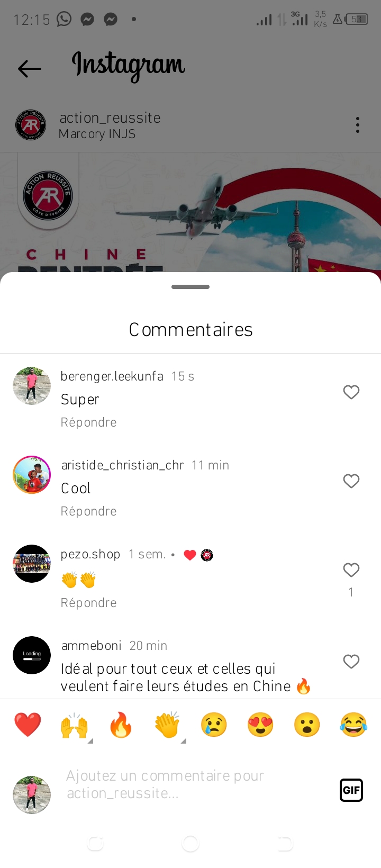
Task: Open the GIF picker button
Action: tap(351, 790)
